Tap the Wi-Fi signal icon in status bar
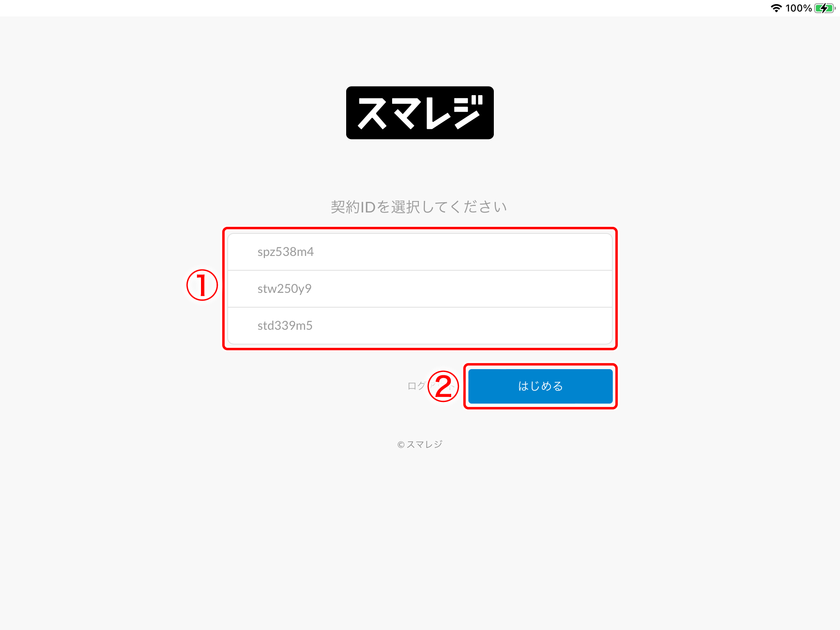The image size is (840, 630). [x=776, y=8]
